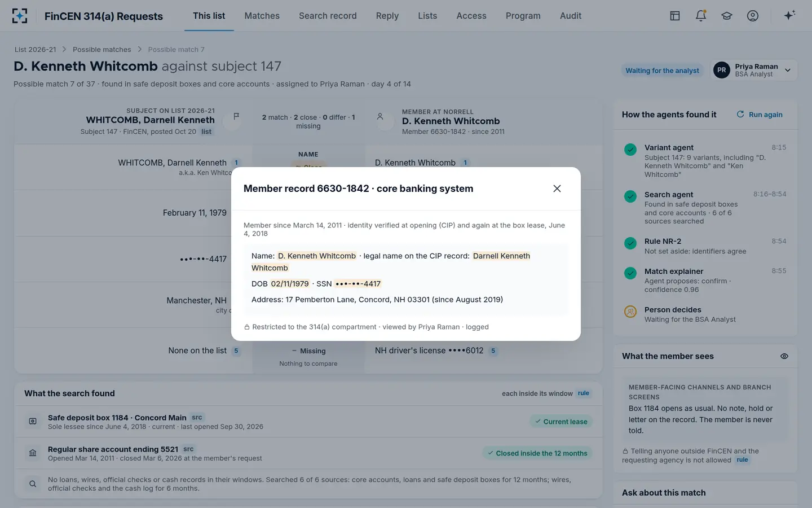
Task: Close the member record dialog
Action: 557,189
